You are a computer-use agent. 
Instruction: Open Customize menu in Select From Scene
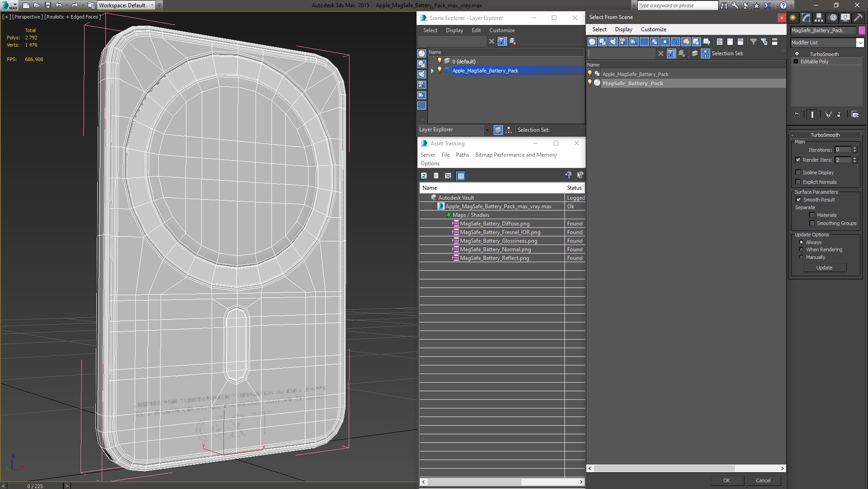click(x=653, y=29)
